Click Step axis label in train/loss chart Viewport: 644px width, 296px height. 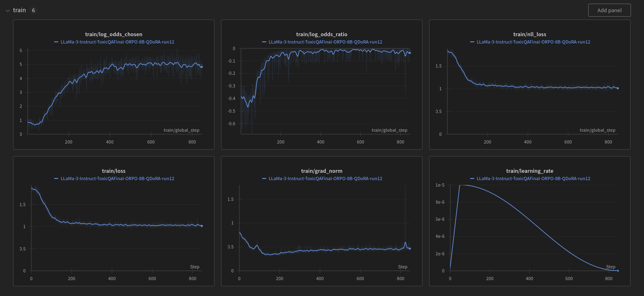click(195, 267)
